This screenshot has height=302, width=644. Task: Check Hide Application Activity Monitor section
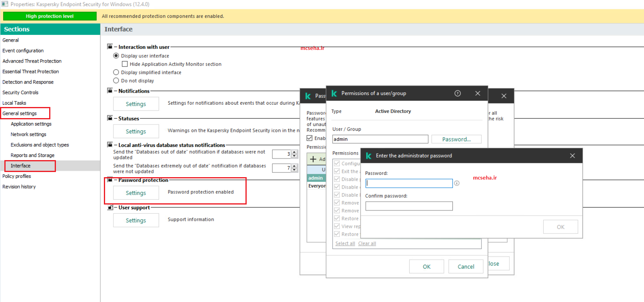pyautogui.click(x=125, y=64)
